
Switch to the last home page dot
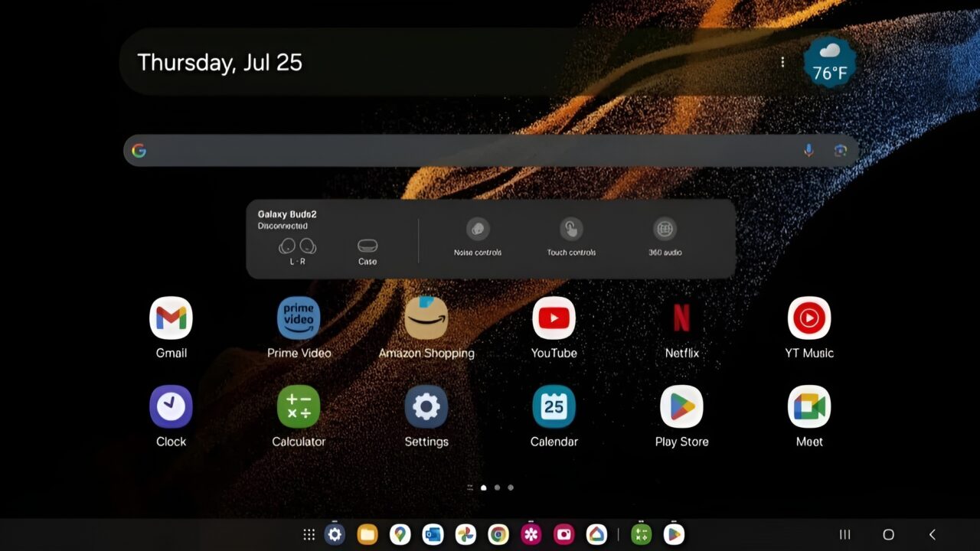[511, 487]
